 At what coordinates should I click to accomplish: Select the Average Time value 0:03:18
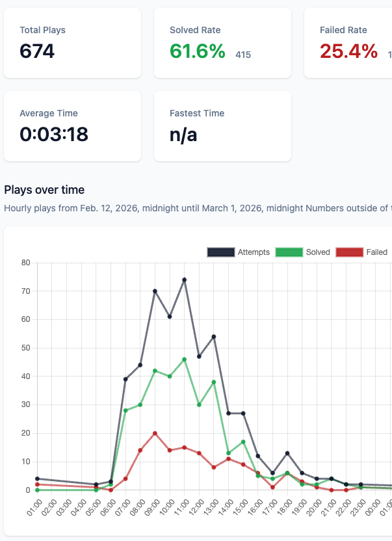point(54,134)
